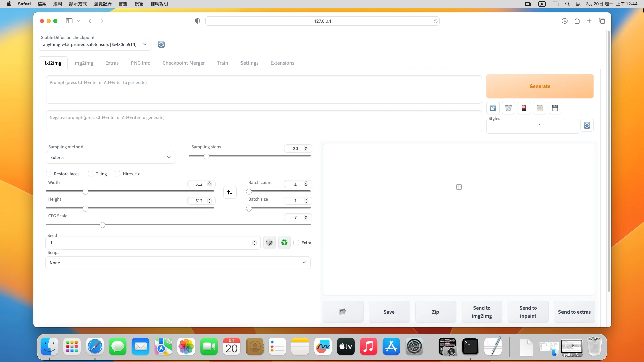Open output folder with folder icon button
Image resolution: width=644 pixels, height=362 pixels.
[343, 312]
